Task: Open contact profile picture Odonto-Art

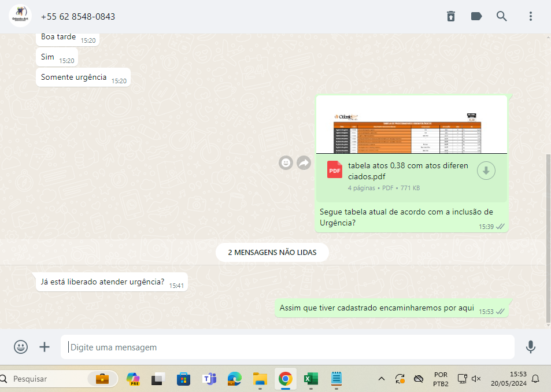Action: (x=20, y=16)
